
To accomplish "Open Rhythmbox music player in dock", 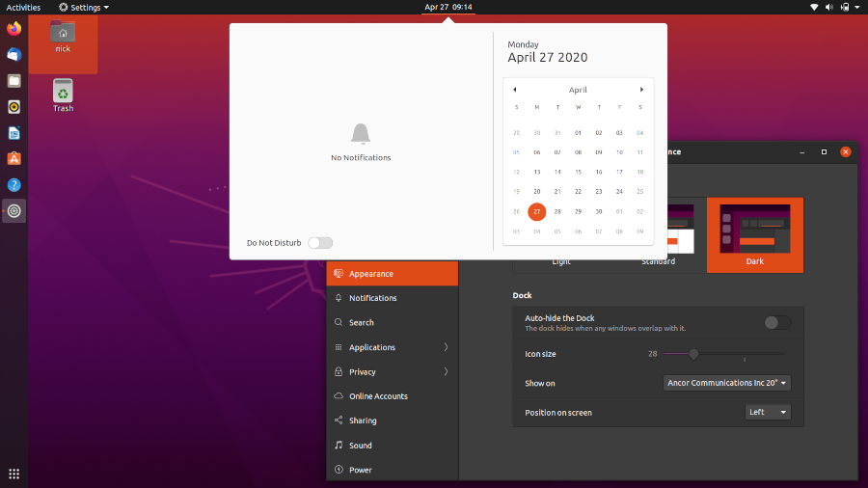I will 14,107.
